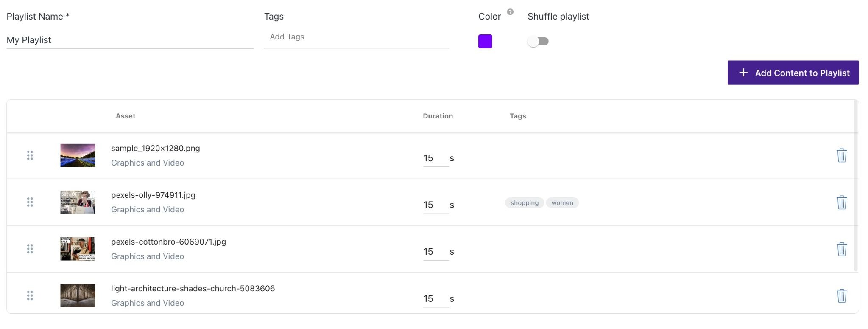Click drag handle for pexels-olly-974911.jpg
The image size is (868, 329).
tap(30, 202)
